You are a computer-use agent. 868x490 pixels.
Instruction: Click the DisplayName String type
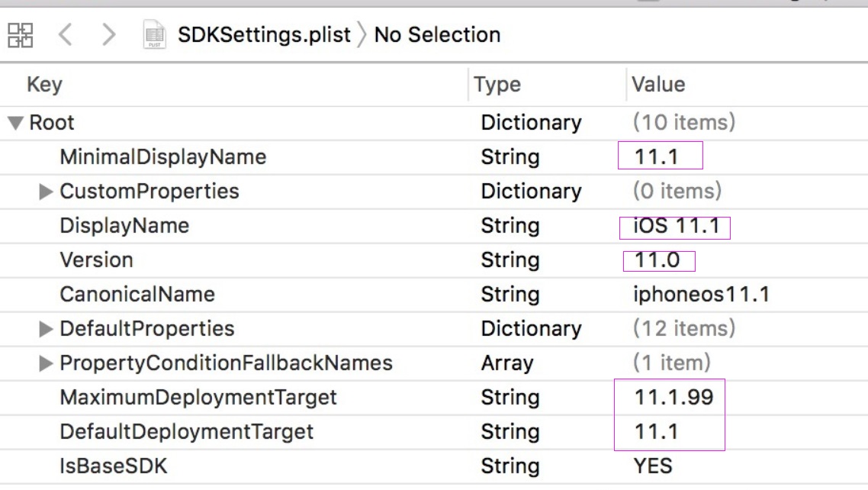(x=510, y=226)
